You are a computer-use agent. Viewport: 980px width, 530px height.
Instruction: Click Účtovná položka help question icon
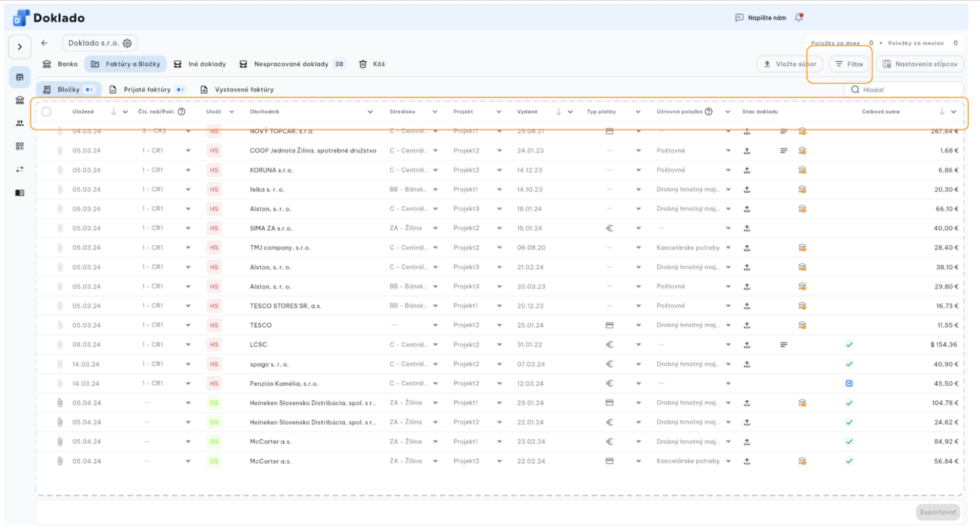point(709,111)
